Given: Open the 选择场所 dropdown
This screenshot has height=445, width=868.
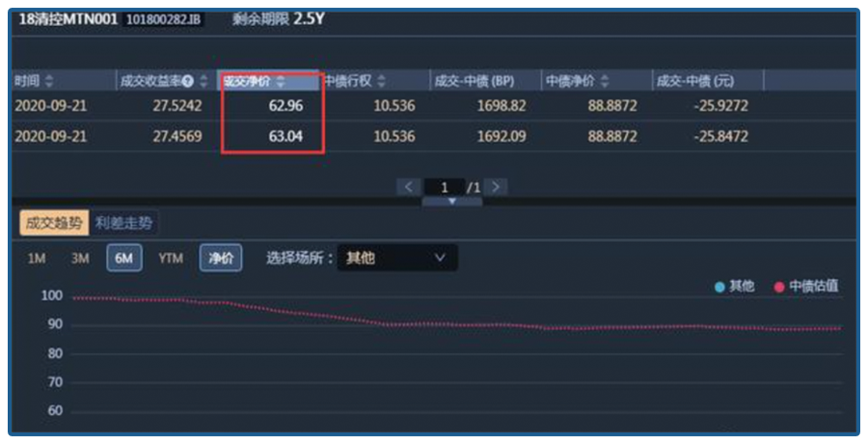Looking at the screenshot, I should [x=396, y=259].
